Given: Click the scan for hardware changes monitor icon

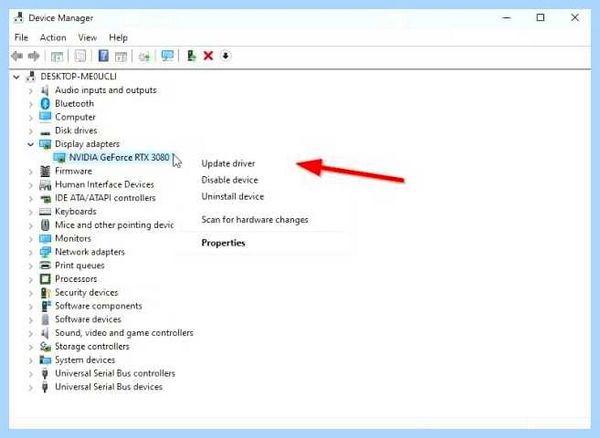Looking at the screenshot, I should 167,56.
